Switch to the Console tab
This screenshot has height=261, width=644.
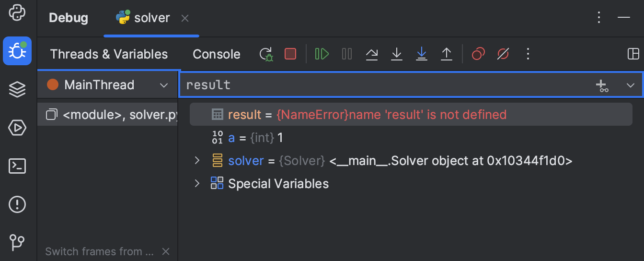click(x=216, y=54)
